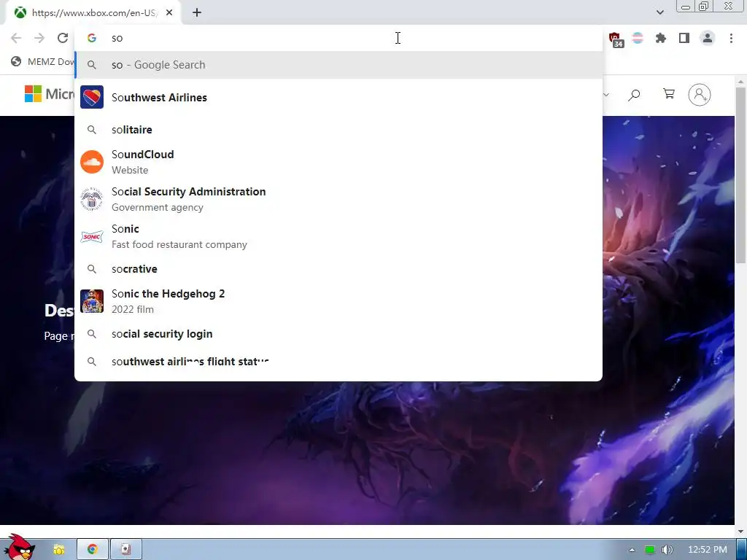The image size is (747, 560).
Task: Pick the "socrative" search suggestion
Action: 338,269
